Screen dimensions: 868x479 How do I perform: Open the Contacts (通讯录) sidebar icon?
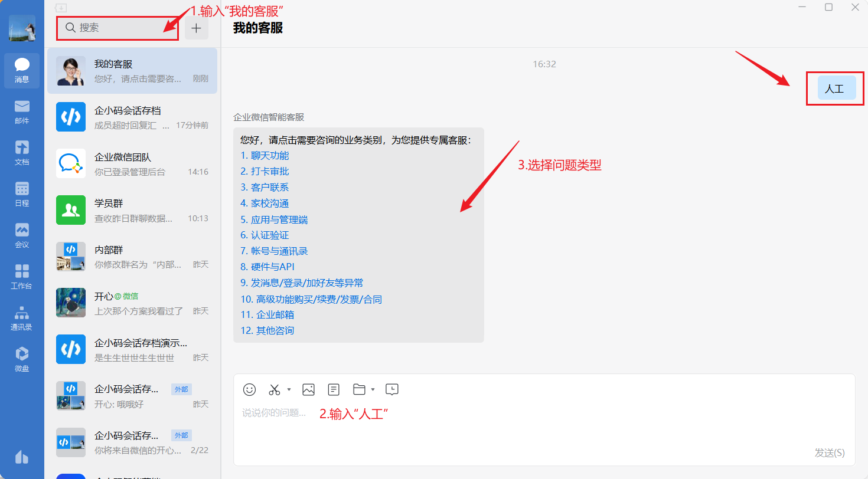(x=22, y=319)
